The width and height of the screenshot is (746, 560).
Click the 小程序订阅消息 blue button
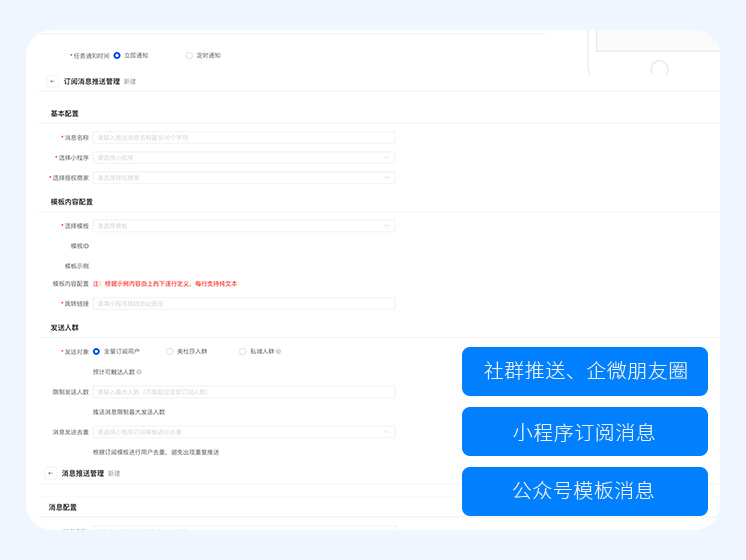coord(585,432)
